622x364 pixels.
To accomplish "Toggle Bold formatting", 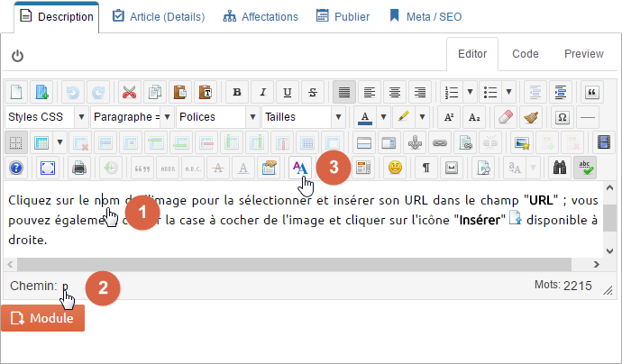I will coord(237,92).
